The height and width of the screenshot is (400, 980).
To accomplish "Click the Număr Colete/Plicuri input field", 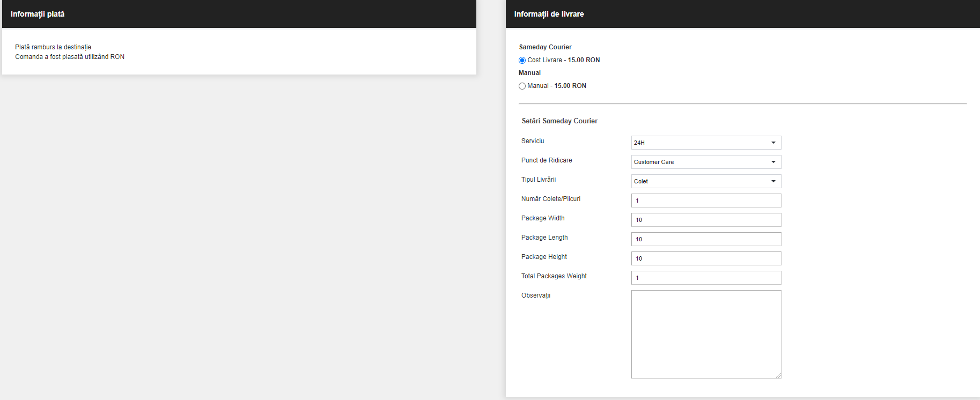I will tap(706, 201).
